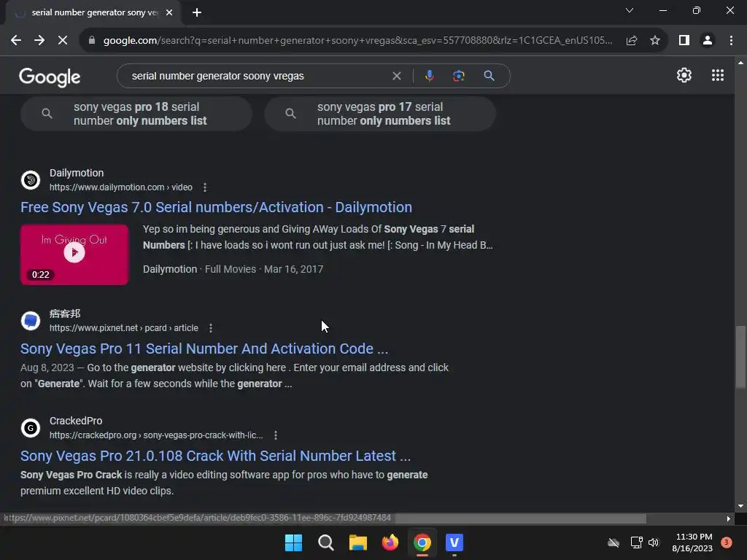Click the scroll down arrow
The image size is (747, 560).
pyautogui.click(x=740, y=506)
